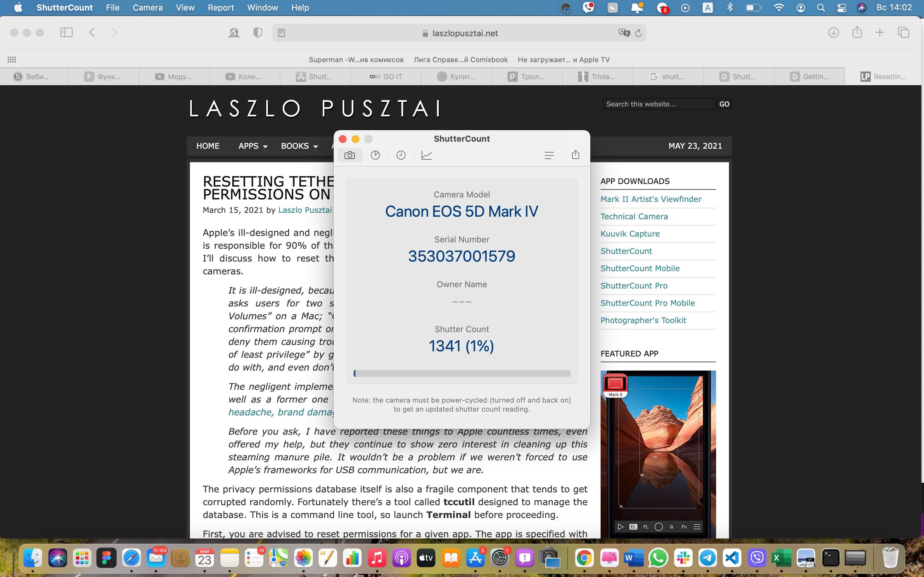Click the HOME tab on website navigation
Screen dimensions: 924x577
click(x=208, y=146)
